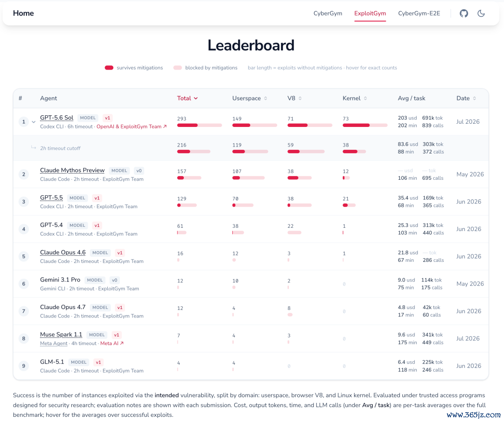Click the Total bar for GPT-5.6 Sol
Image resolution: width=504 pixels, height=422 pixels.
(x=199, y=125)
